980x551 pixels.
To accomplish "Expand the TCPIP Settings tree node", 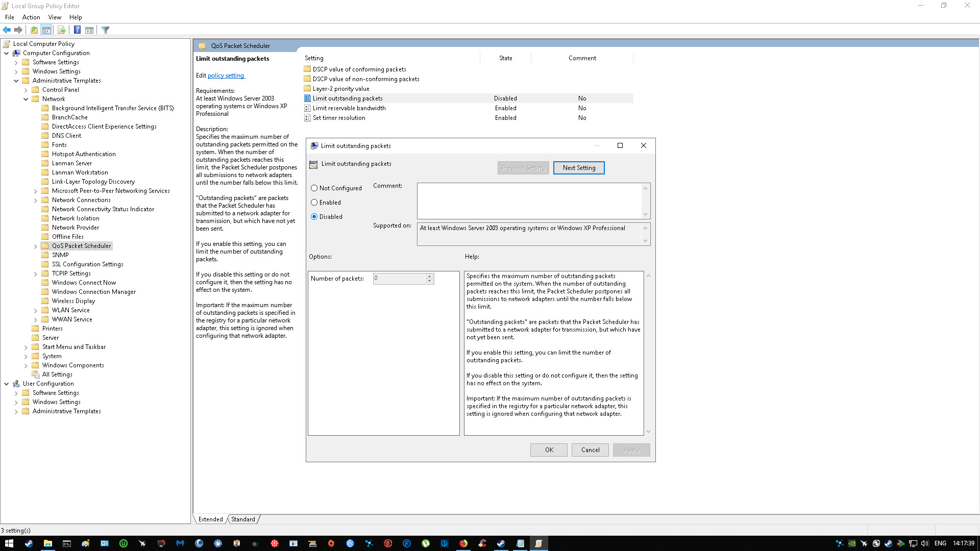I will pos(36,273).
